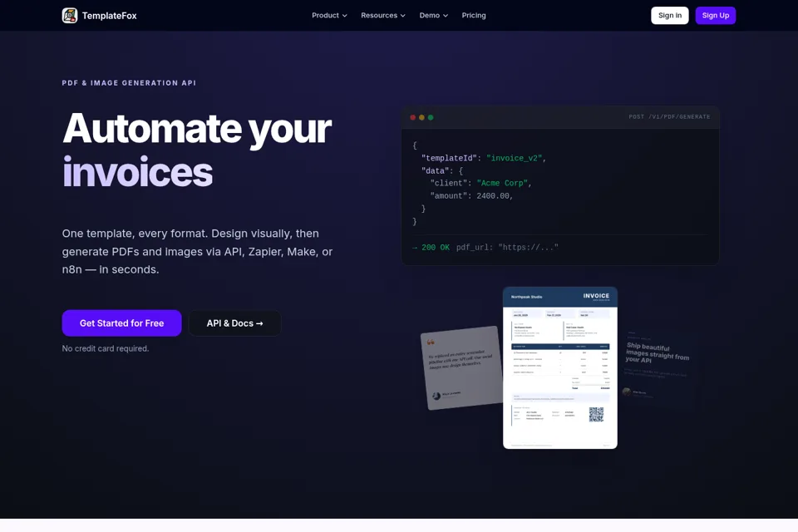This screenshot has height=532, width=798.
Task: Click the TemplateFox fox logo icon
Action: point(70,15)
